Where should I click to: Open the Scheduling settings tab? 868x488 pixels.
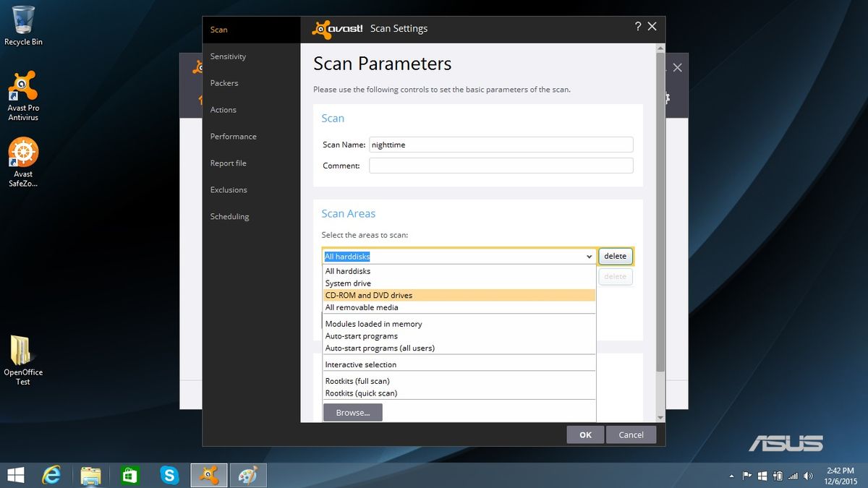coord(251,217)
